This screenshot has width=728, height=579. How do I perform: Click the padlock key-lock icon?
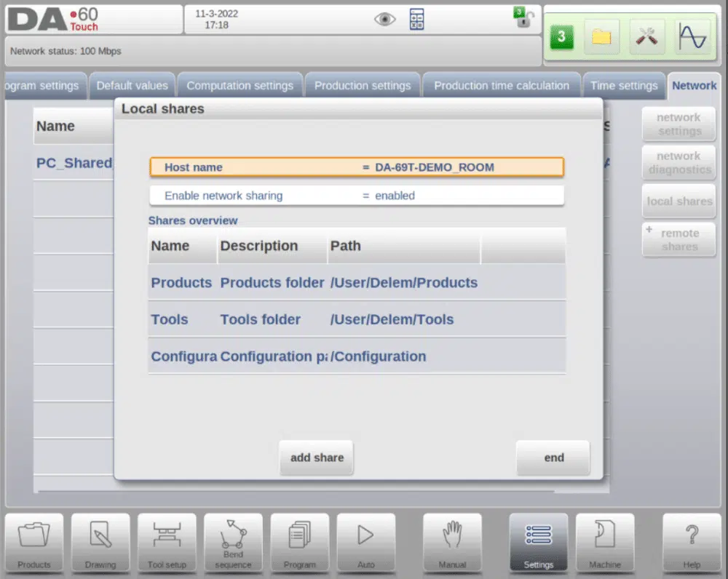click(523, 17)
